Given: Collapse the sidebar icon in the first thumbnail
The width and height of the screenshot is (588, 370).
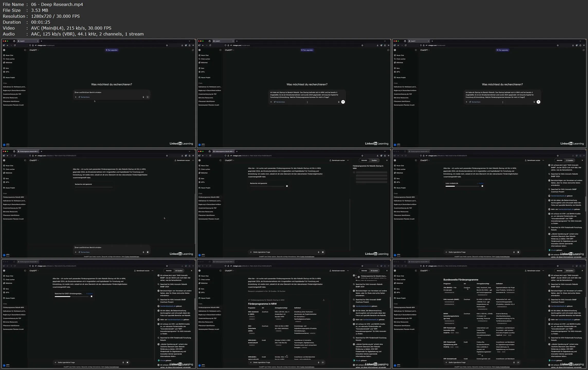Looking at the screenshot, I should point(25,50).
